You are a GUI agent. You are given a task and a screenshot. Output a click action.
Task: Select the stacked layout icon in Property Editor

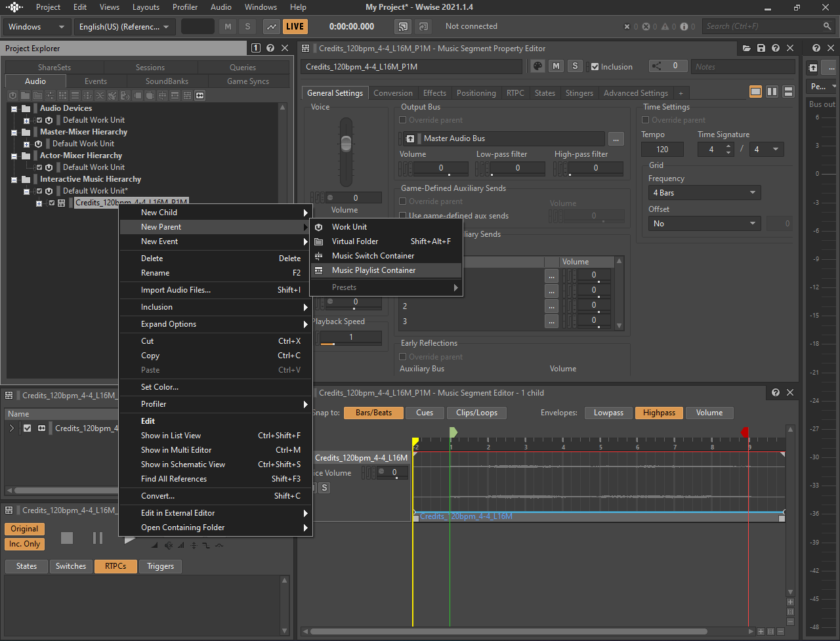[789, 92]
